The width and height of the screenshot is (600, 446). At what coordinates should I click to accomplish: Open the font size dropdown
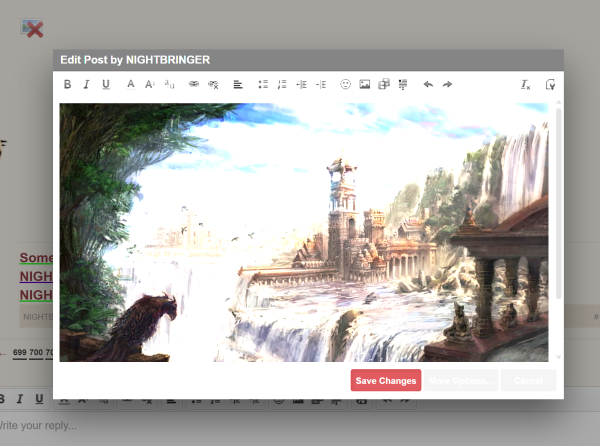150,85
